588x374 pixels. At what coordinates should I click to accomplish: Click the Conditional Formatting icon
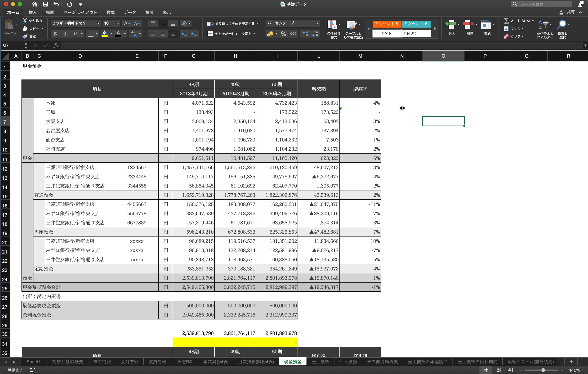click(333, 25)
